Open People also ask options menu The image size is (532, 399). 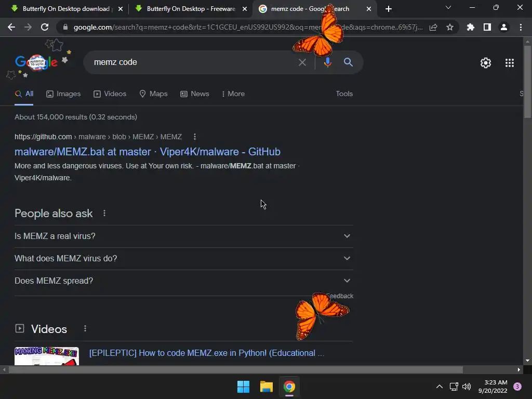coord(104,213)
